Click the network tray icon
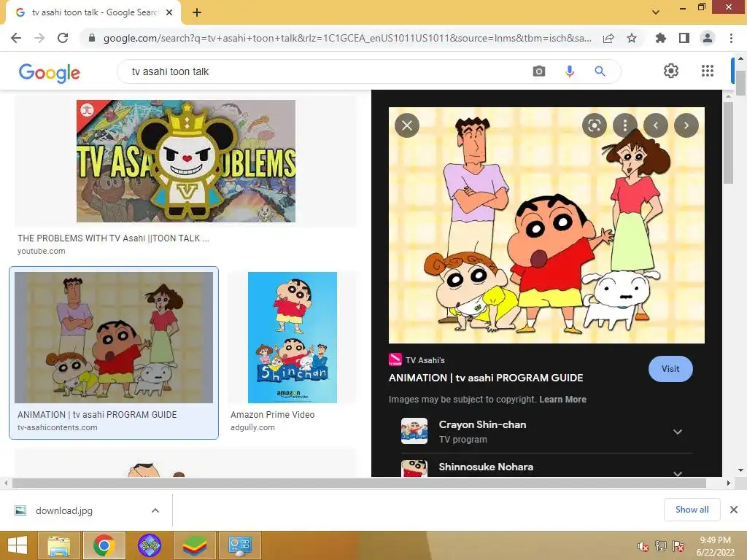Viewport: 747px width, 560px height. tap(661, 546)
